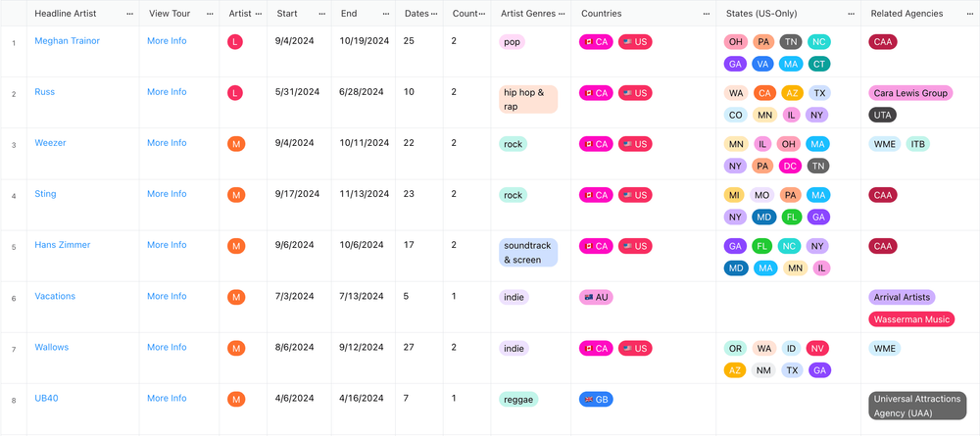Select row number 4 for Sting

pos(14,196)
